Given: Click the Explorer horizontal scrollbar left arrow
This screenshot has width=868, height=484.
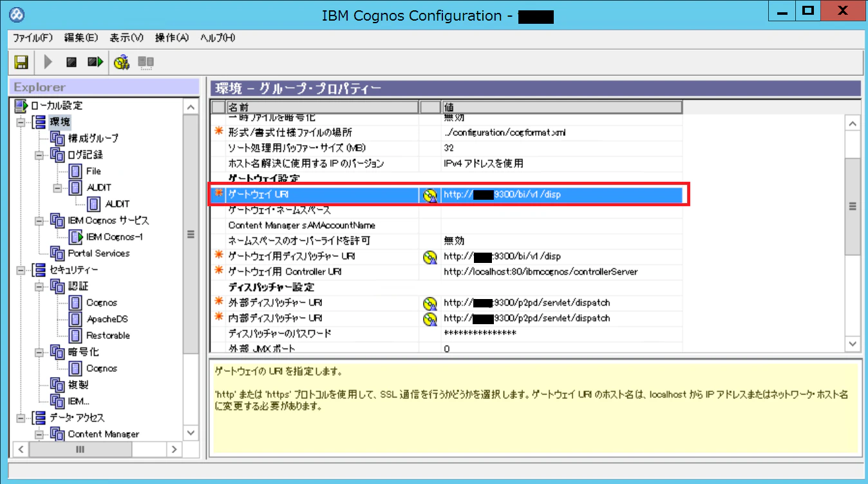Looking at the screenshot, I should 20,449.
